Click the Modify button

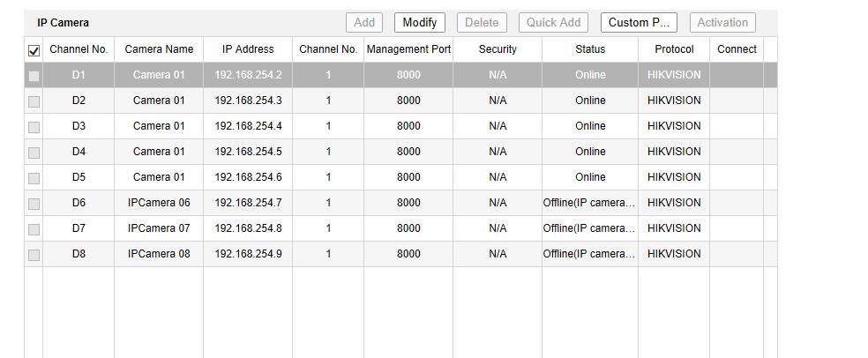[x=420, y=23]
